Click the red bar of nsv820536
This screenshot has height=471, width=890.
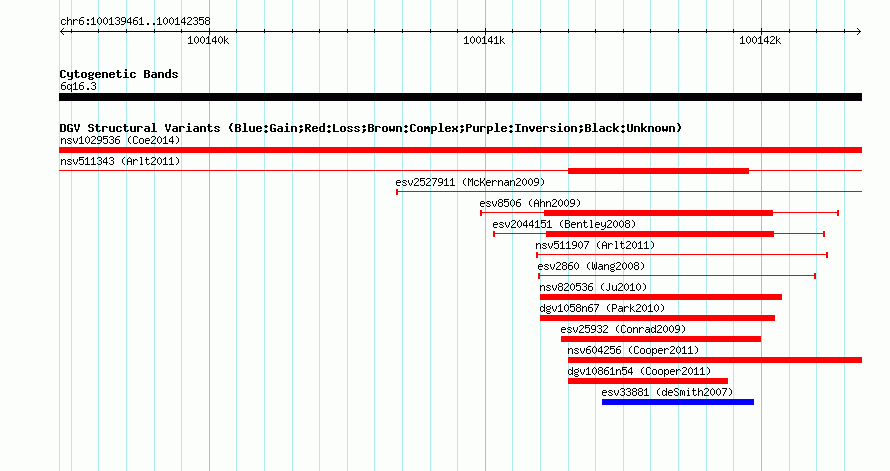click(661, 297)
